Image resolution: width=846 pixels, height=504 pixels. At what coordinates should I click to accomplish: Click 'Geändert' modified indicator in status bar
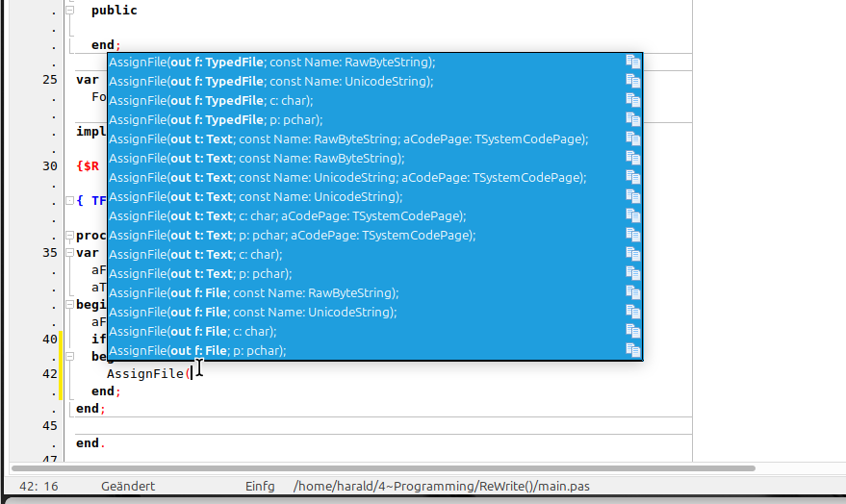tap(128, 487)
